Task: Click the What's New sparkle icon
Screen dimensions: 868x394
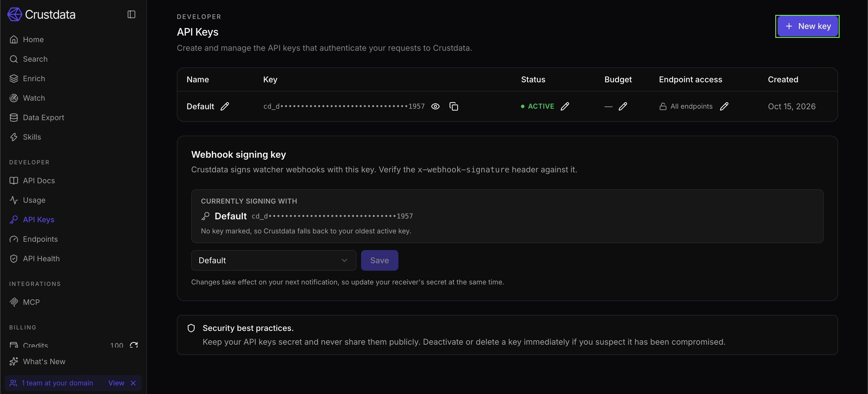Action: [14, 361]
